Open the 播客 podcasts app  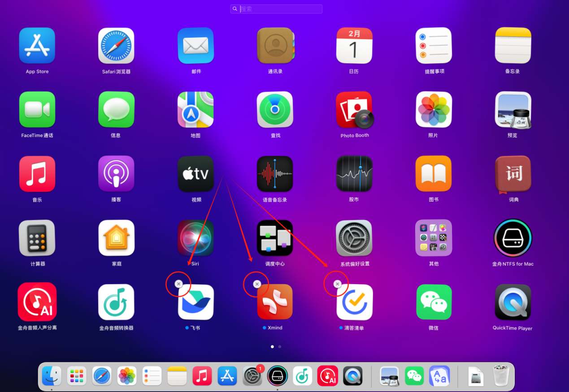[x=116, y=174]
